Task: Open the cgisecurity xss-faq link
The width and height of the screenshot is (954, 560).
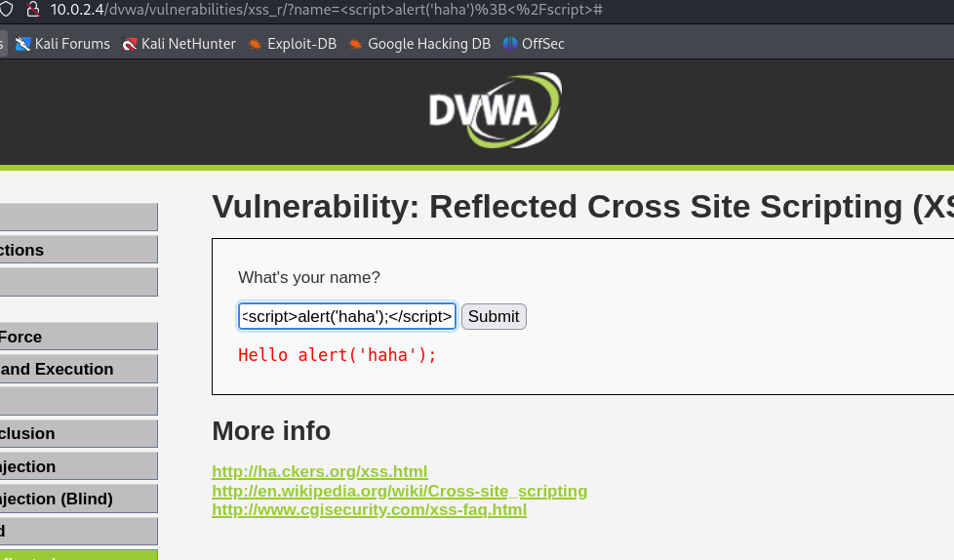Action: 369,509
